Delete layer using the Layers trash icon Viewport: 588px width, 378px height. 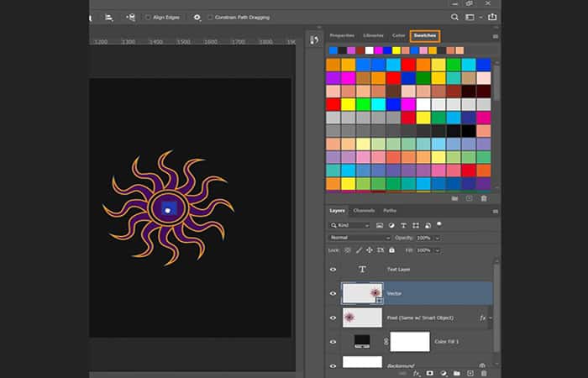click(x=483, y=372)
